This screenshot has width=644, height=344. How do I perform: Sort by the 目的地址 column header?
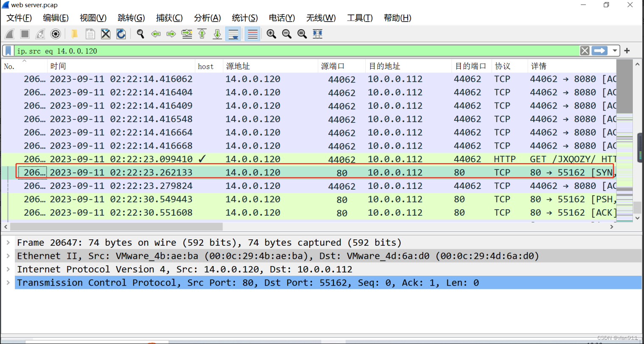click(x=408, y=66)
